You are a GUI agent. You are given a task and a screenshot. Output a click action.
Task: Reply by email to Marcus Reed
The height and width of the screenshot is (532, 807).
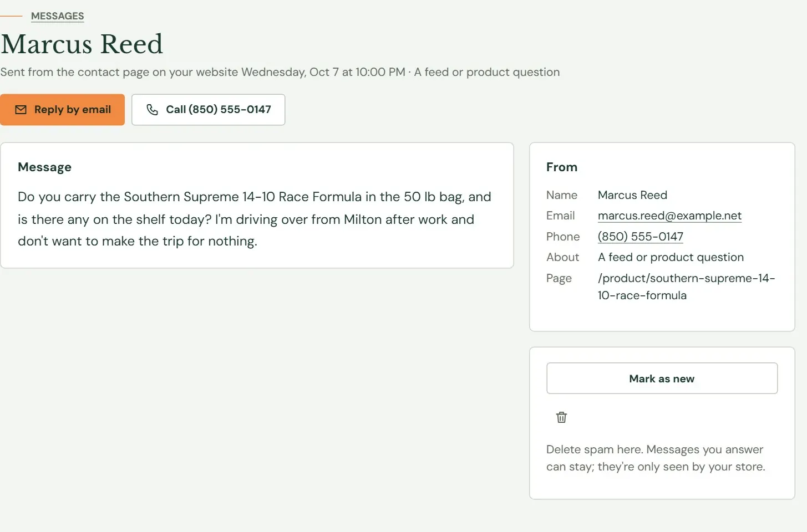point(62,110)
